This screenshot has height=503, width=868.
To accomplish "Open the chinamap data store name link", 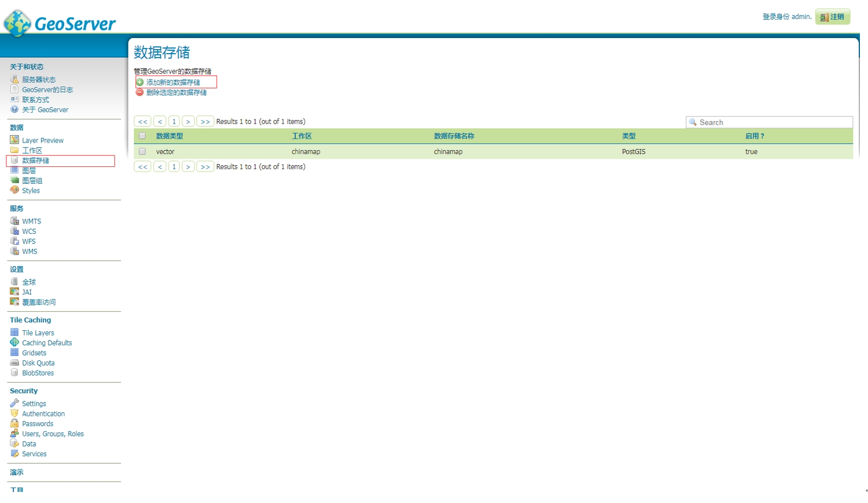I will click(x=448, y=152).
